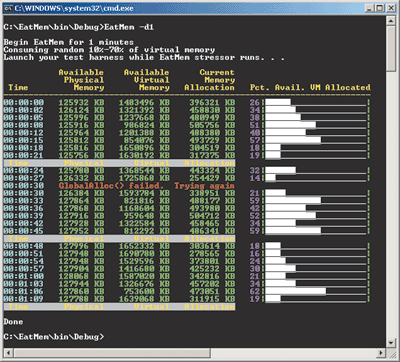Click physical memory value 127928 KB
The image size is (400, 362).
[x=81, y=223]
